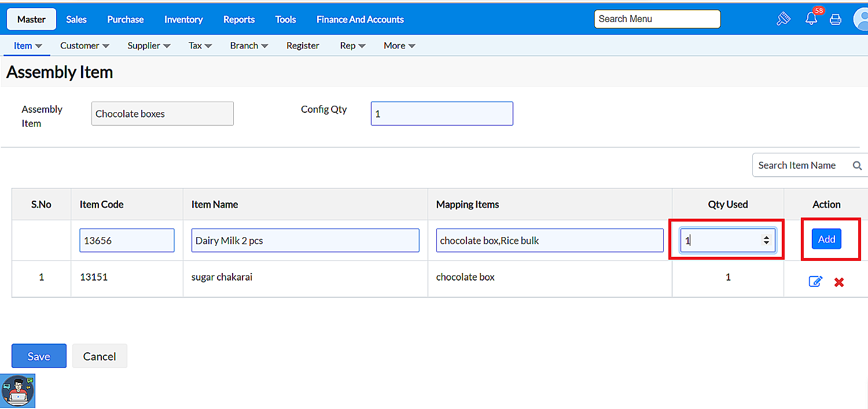Click the Config Qty input field
Viewport: 868px width, 409px height.
[x=442, y=114]
